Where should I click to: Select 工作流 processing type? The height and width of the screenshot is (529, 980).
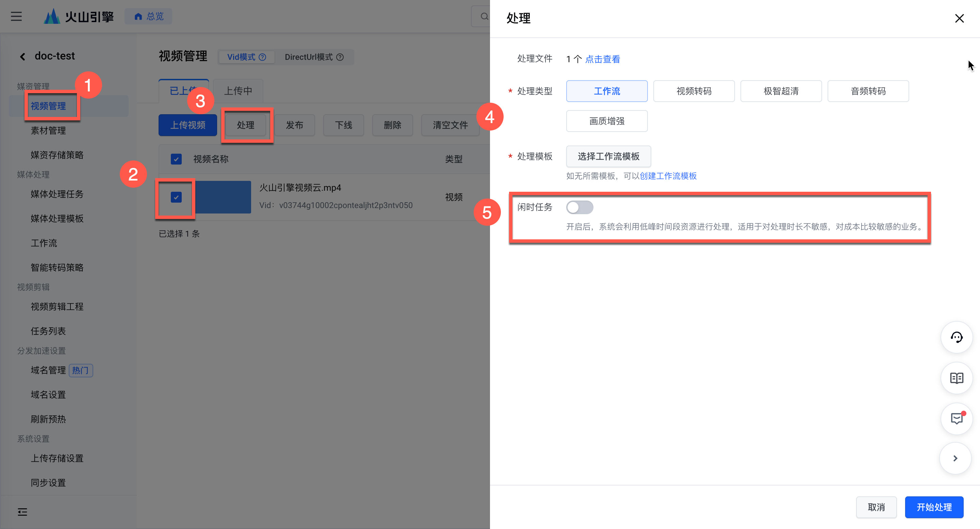pyautogui.click(x=607, y=91)
